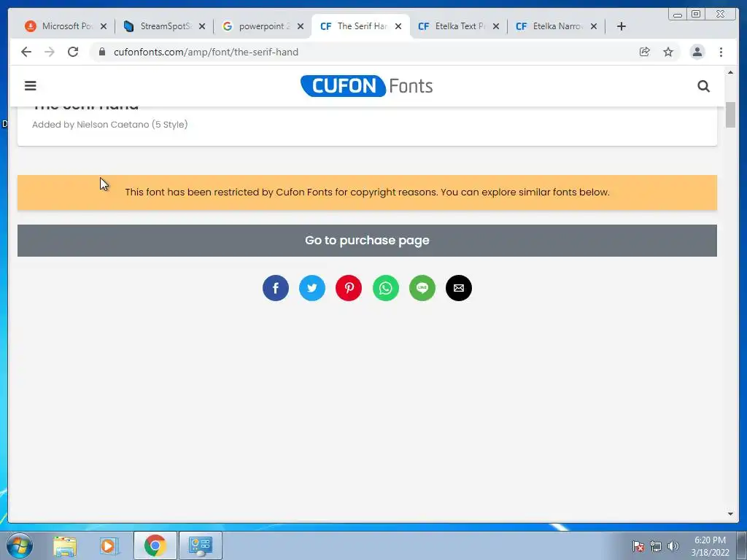Open the hamburger menu on Cufon Fonts
Image resolution: width=747 pixels, height=560 pixels.
tap(31, 86)
